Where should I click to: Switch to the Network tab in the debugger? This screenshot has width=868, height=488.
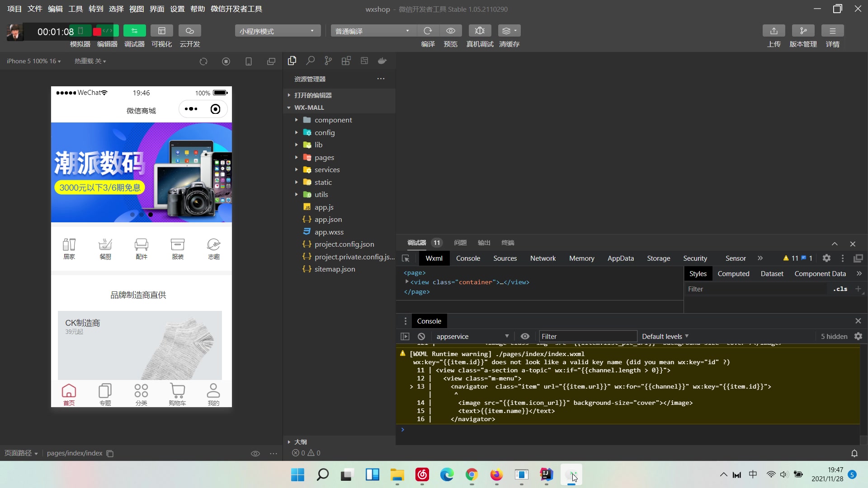(x=542, y=258)
